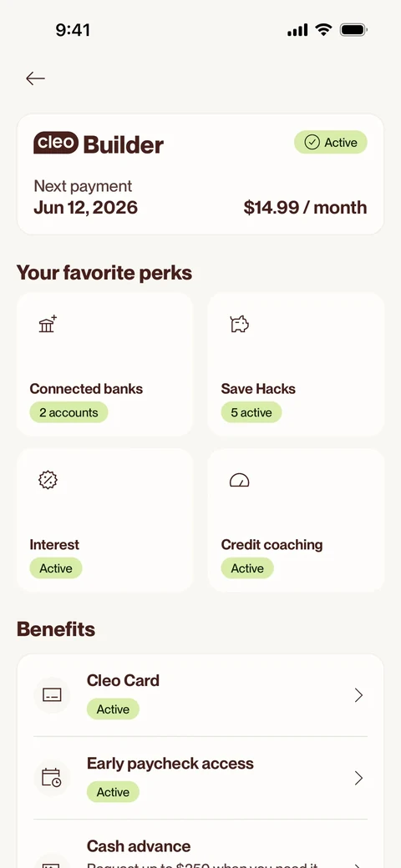401x868 pixels.
Task: Click the bank building icon
Action: tap(48, 324)
